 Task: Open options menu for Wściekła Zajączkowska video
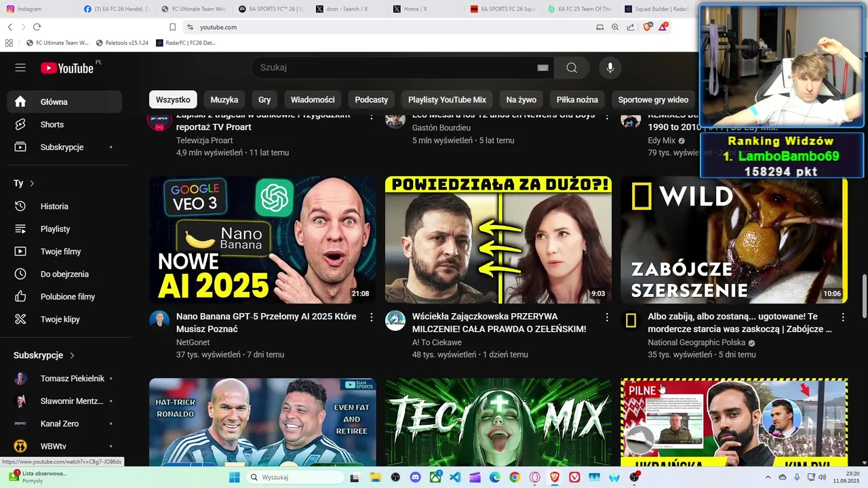coord(607,317)
